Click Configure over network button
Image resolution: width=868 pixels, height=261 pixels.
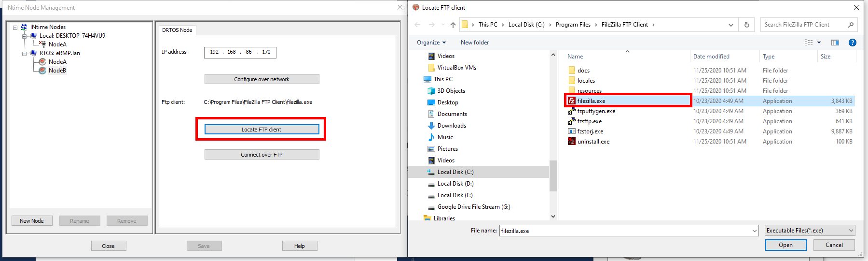pyautogui.click(x=262, y=79)
